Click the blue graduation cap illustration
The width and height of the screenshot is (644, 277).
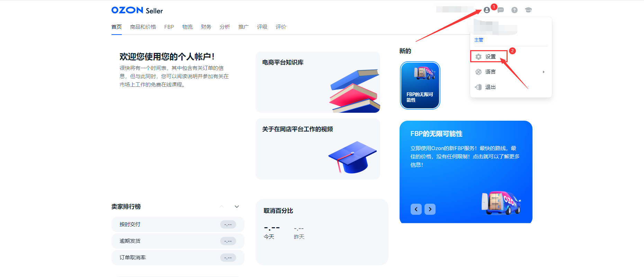(352, 157)
